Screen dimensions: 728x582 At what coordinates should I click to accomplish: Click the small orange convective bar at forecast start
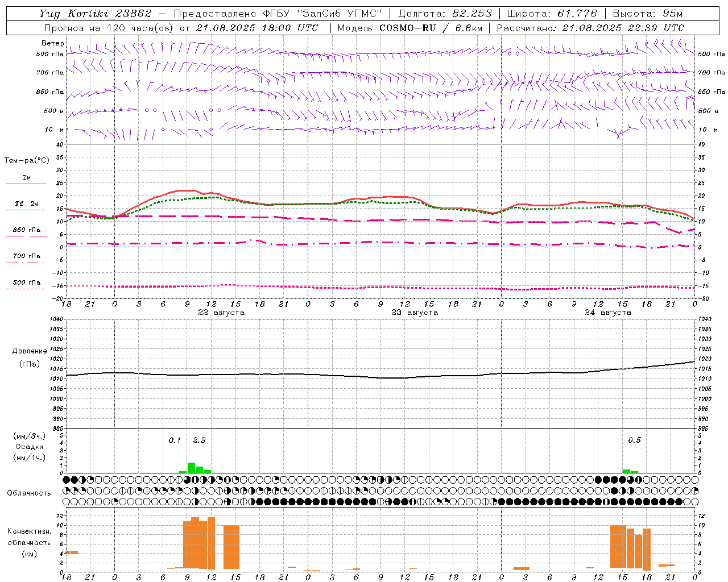[x=72, y=552]
